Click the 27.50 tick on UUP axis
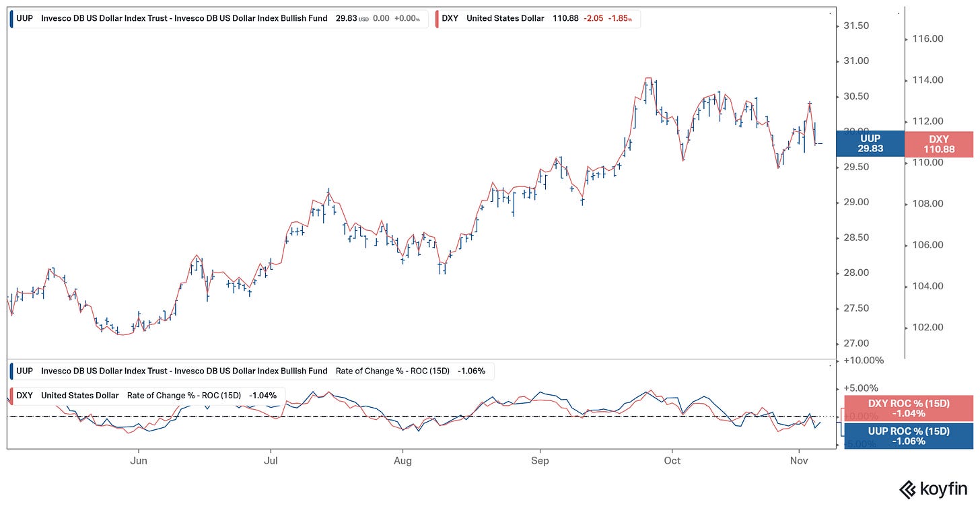 [856, 308]
